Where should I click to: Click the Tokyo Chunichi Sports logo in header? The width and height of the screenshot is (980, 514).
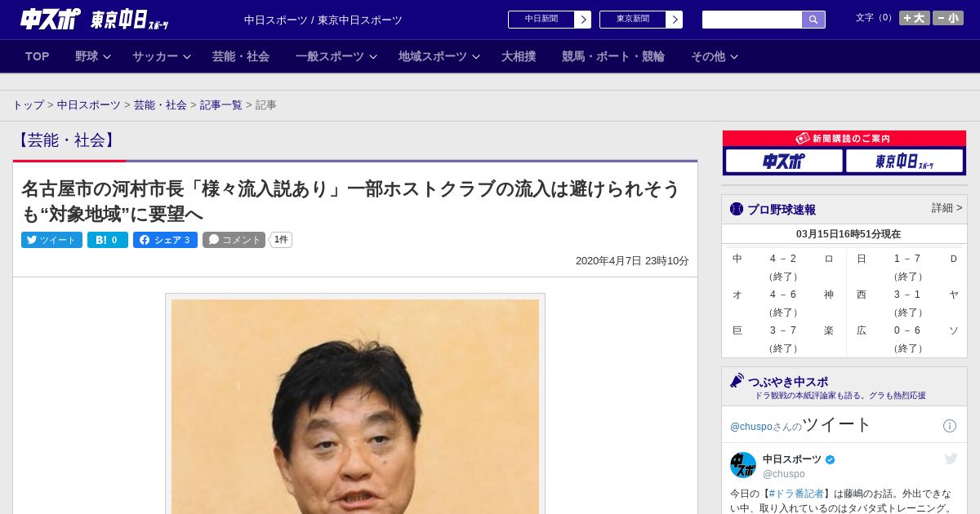[130, 20]
